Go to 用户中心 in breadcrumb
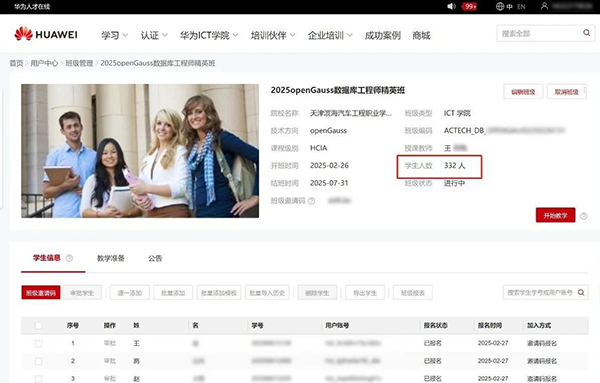600x383 pixels. coord(44,63)
